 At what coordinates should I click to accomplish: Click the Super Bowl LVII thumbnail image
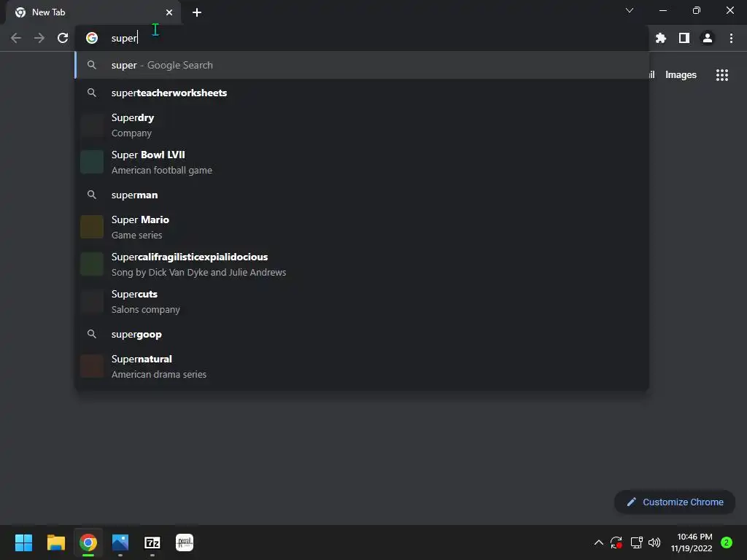pyautogui.click(x=92, y=162)
